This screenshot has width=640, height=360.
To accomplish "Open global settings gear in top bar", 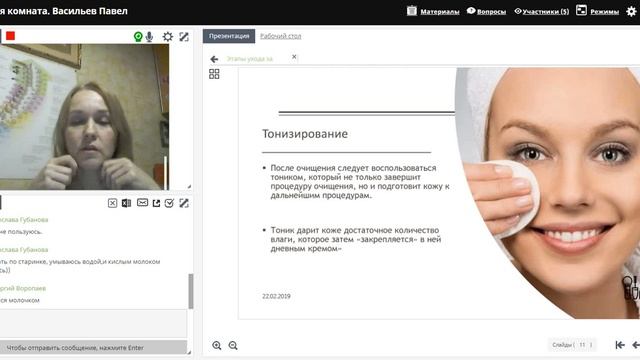I will (x=631, y=11).
